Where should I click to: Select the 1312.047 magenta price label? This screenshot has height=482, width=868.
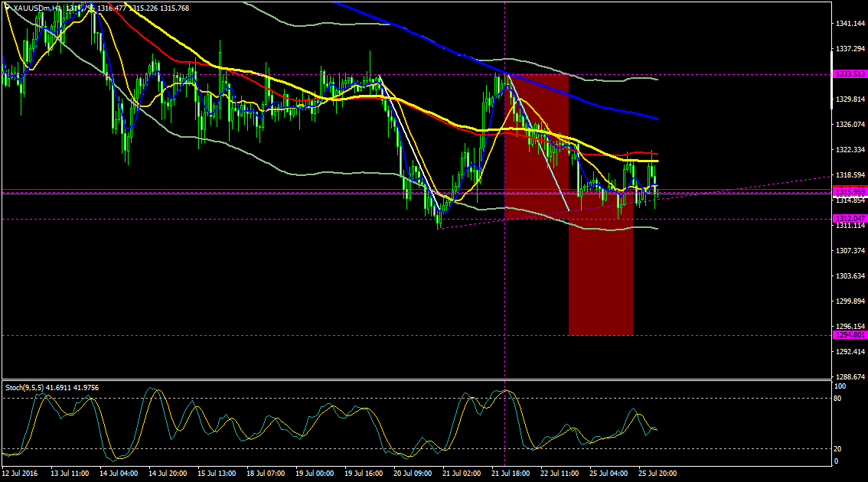click(850, 219)
